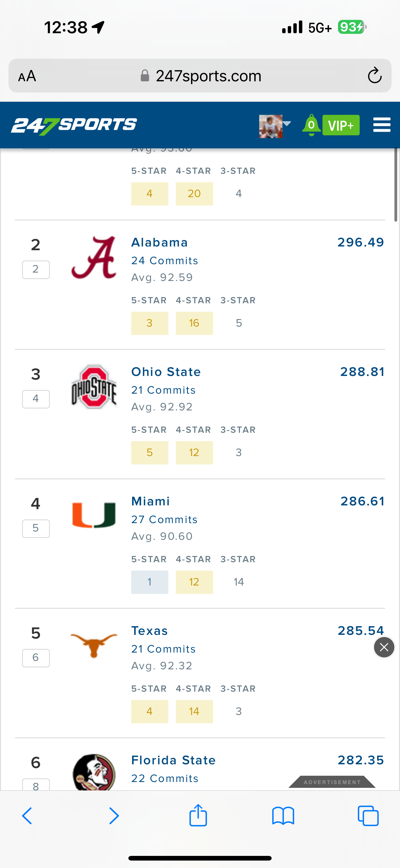Go forward with Safari forward arrow
400x868 pixels.
click(x=114, y=816)
